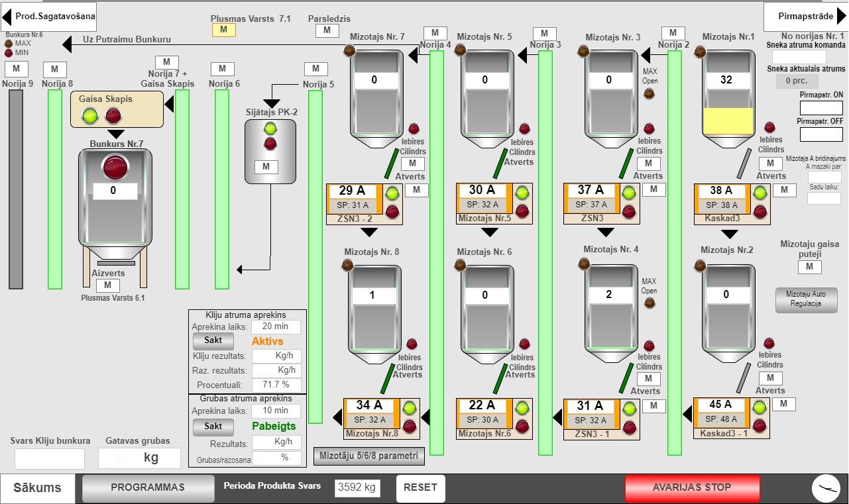Click green lamp on Sijātajs PK-2
Image resolution: width=849 pixels, height=504 pixels.
point(270,128)
